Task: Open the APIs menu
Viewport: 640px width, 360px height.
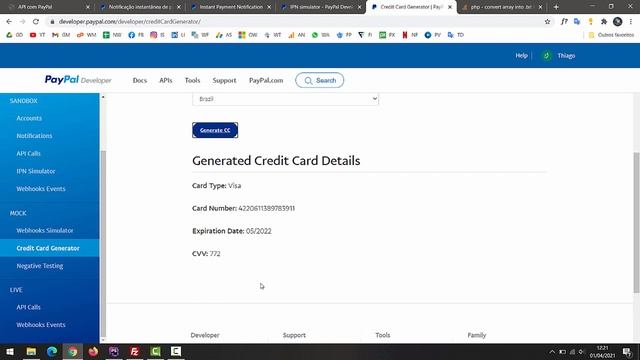Action: [166, 80]
